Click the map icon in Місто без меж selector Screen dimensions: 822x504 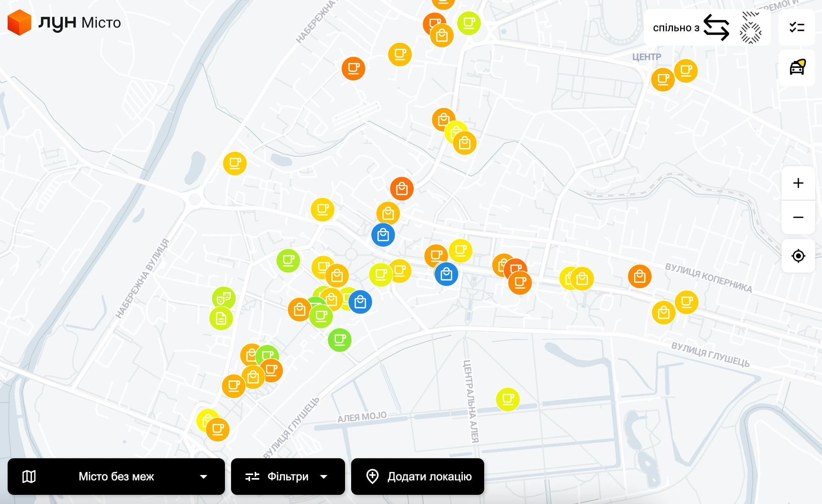[29, 477]
